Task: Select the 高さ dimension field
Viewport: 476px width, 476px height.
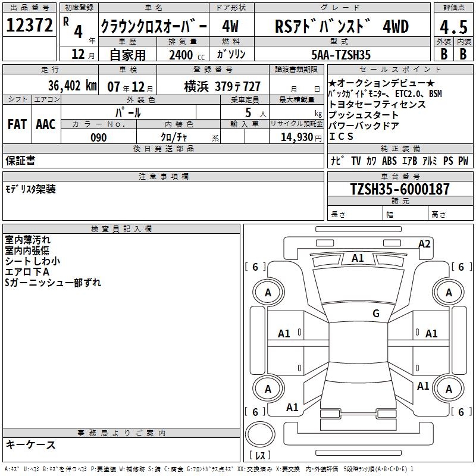Action: click(x=450, y=214)
